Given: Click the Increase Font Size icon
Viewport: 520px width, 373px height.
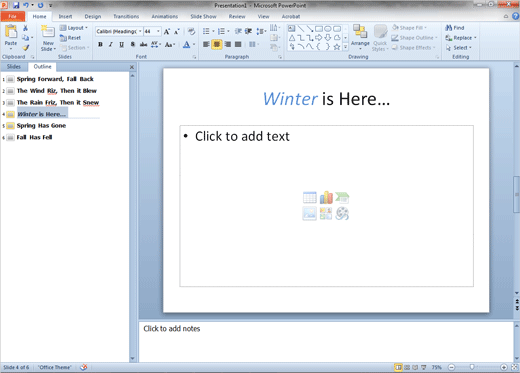Looking at the screenshot, I should click(167, 31).
